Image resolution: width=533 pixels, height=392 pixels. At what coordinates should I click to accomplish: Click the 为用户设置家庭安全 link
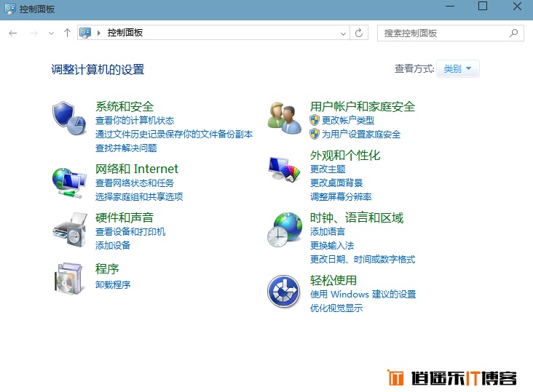tap(361, 134)
